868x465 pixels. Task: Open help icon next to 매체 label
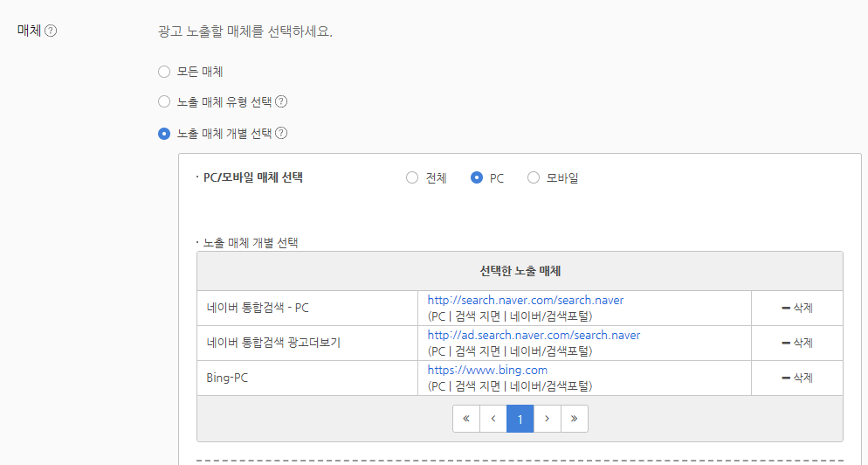pyautogui.click(x=51, y=31)
